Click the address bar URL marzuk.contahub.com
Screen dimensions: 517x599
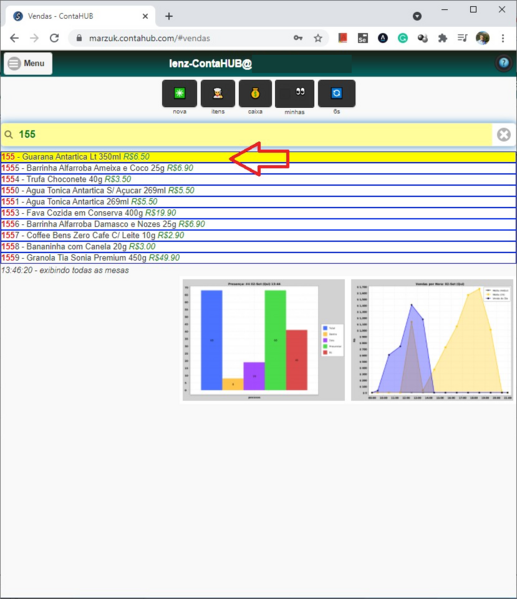tap(149, 38)
